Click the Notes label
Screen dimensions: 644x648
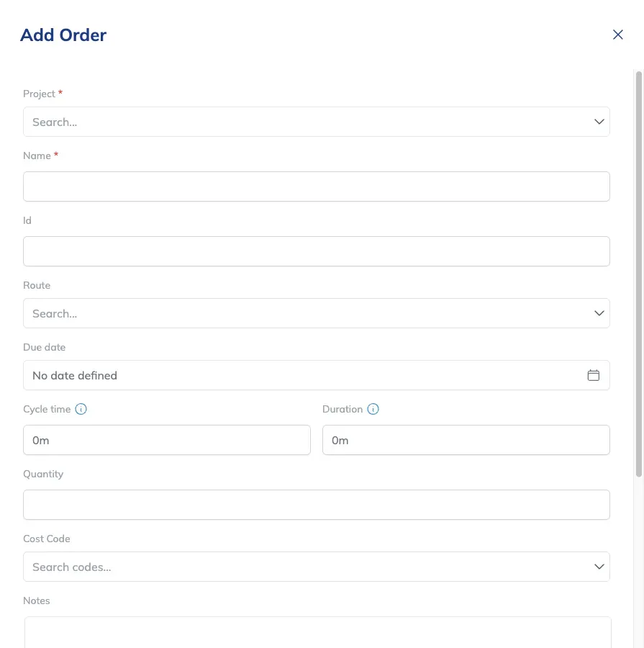coord(37,601)
